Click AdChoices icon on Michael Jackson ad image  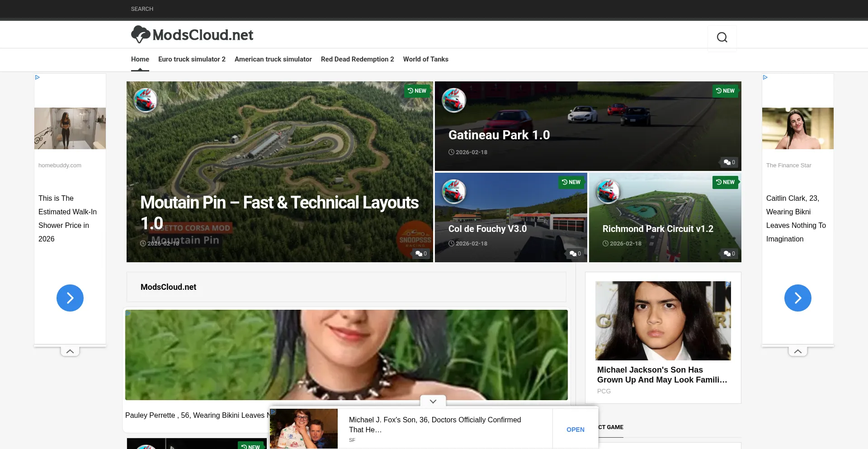[727, 284]
